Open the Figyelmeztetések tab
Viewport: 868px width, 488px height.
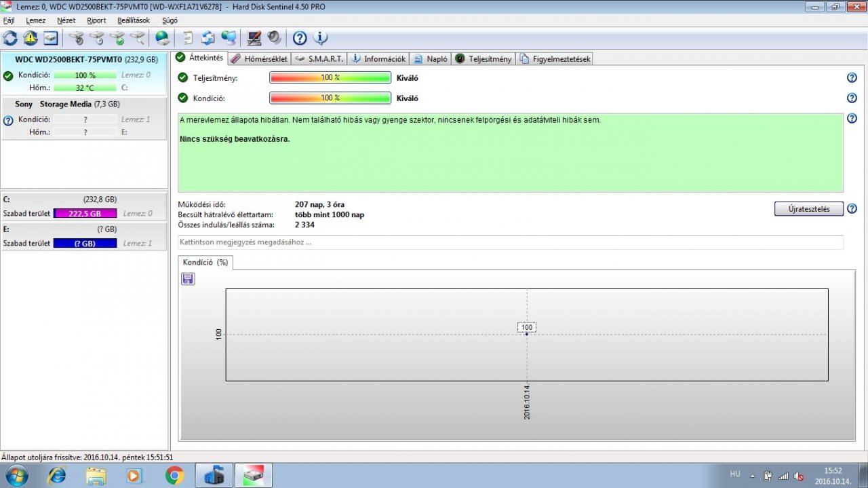555,59
